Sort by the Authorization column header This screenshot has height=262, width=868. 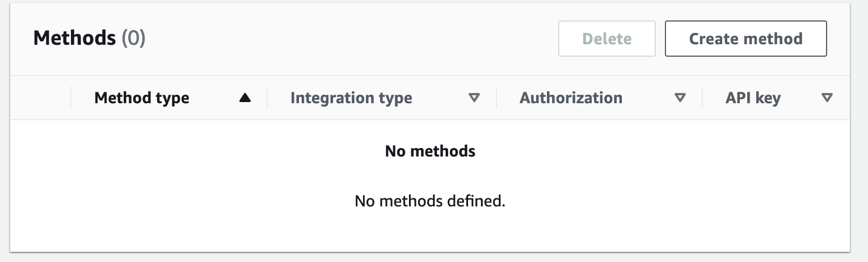pyautogui.click(x=571, y=98)
